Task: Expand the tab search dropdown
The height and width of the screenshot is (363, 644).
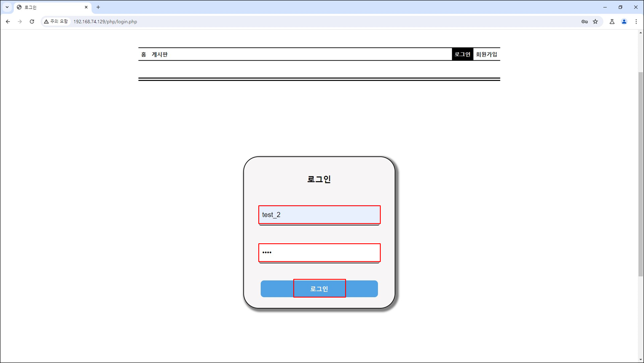Action: [7, 7]
